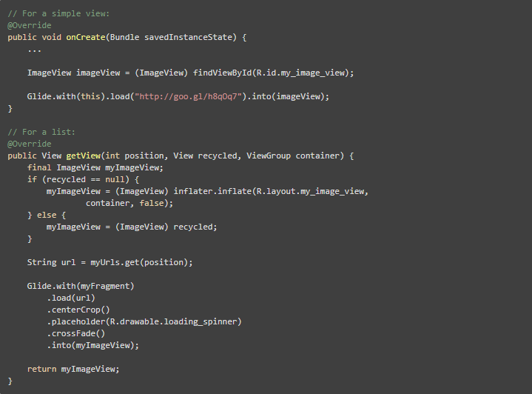Click 'Glide.with(myFragment)' line

(x=81, y=286)
